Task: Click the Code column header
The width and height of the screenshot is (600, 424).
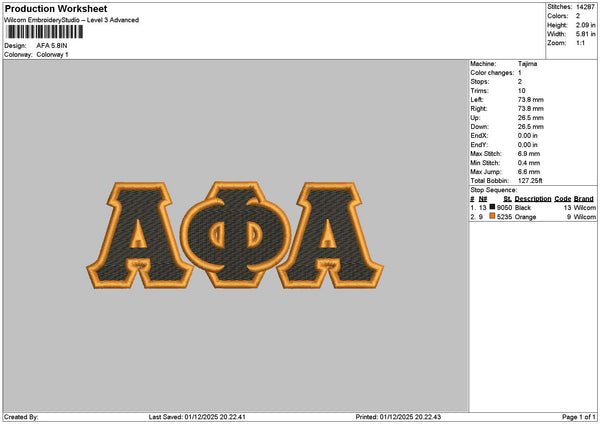Action: coord(562,199)
